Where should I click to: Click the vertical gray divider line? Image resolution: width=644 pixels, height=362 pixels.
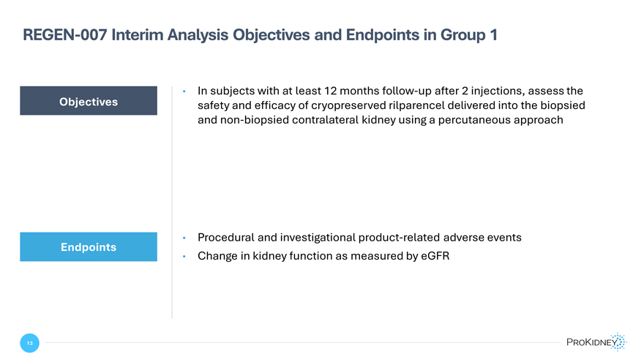click(x=172, y=203)
